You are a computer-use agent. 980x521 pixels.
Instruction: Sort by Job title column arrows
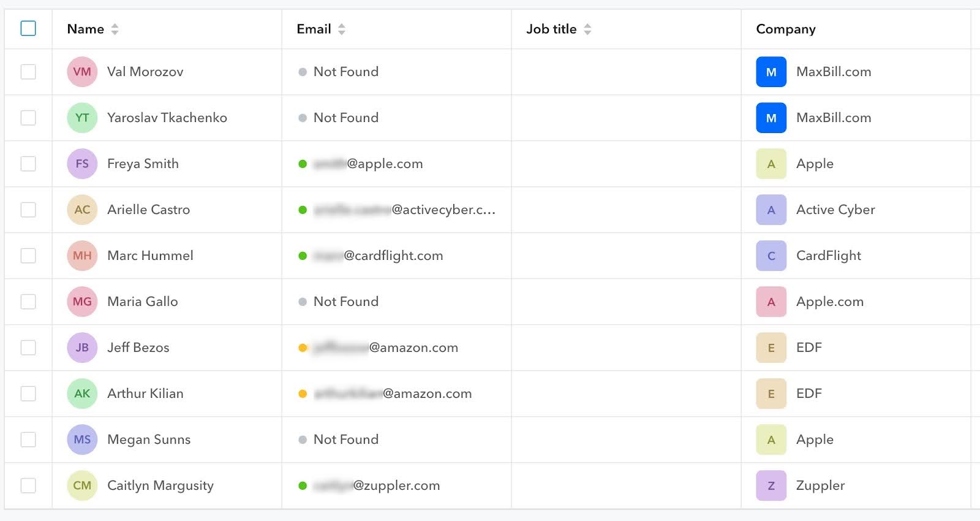pos(587,29)
